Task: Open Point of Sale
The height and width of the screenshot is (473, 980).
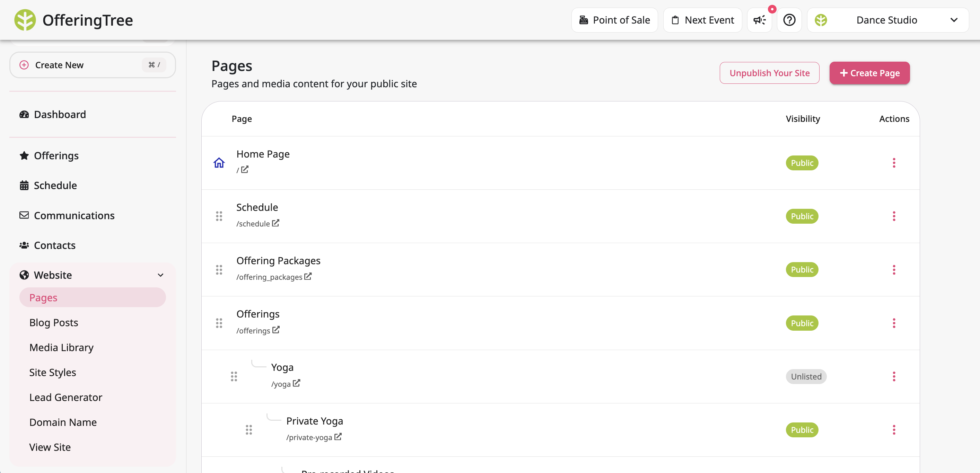Action: point(614,20)
